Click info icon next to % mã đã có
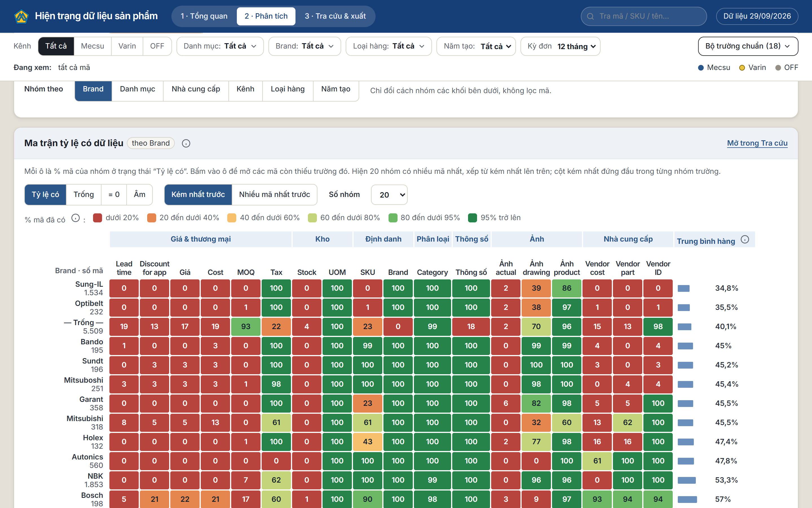Screen dimensions: 812x508 [x=76, y=218]
